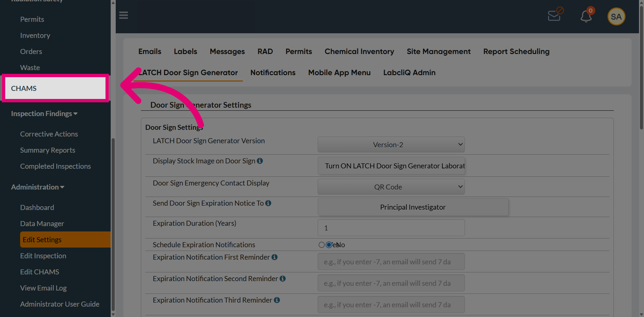Open the Turn ON LATCH Door Sign Generator selector
This screenshot has height=317, width=644.
point(391,166)
